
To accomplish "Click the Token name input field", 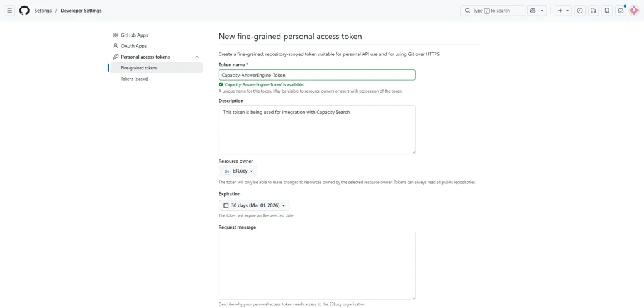I will click(317, 75).
